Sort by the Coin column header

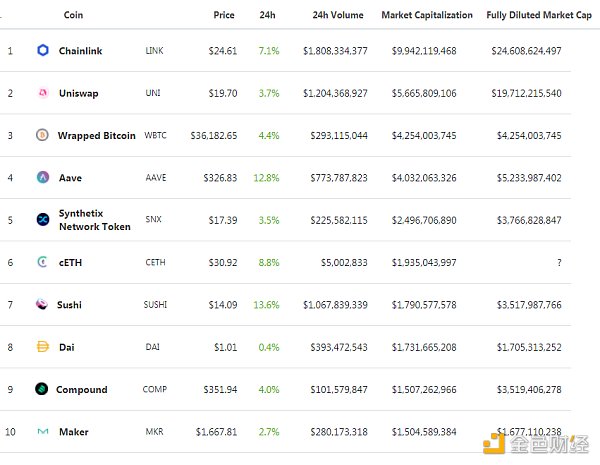(x=73, y=15)
